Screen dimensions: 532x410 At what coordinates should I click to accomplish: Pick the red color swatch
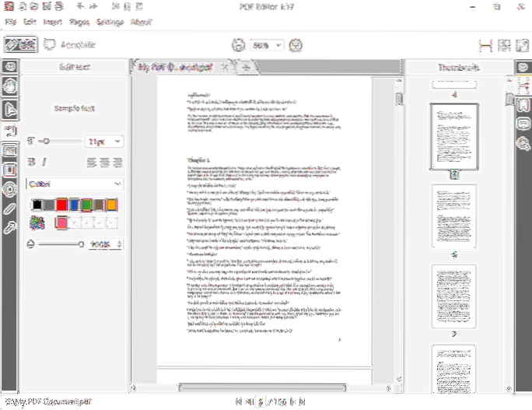click(61, 205)
